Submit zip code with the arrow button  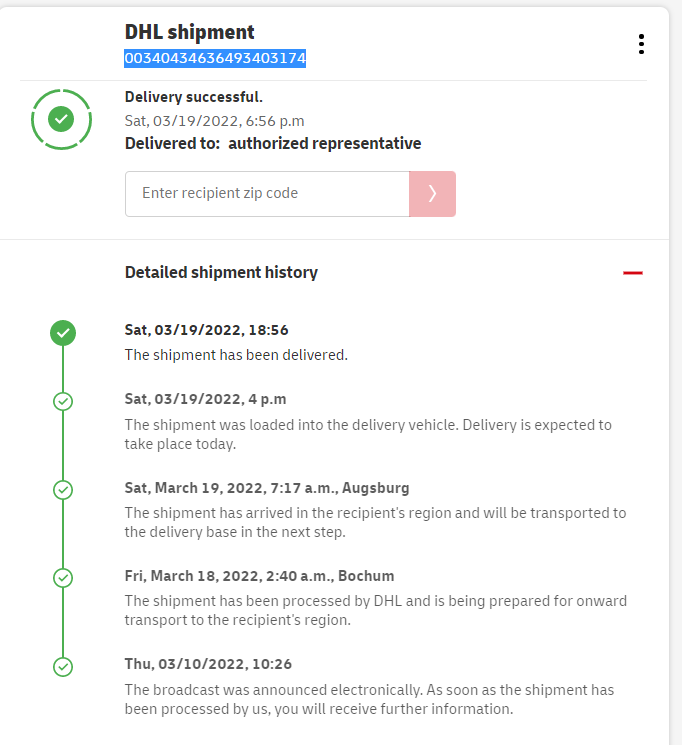coord(432,194)
